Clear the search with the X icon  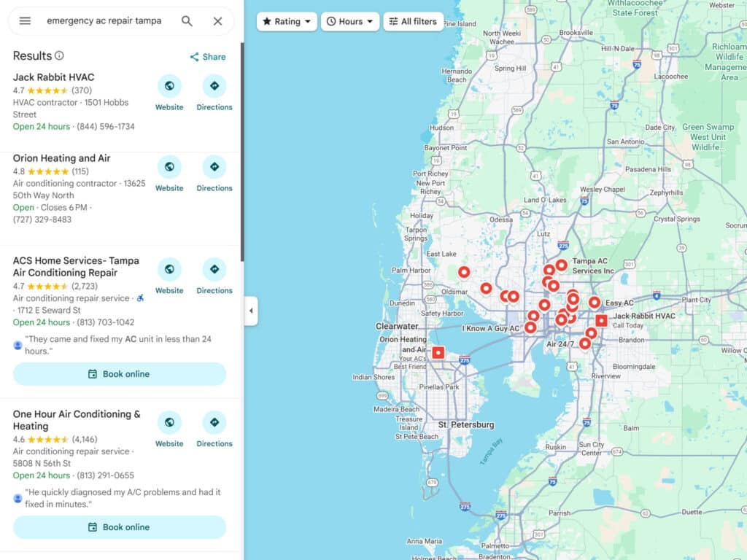(x=217, y=21)
